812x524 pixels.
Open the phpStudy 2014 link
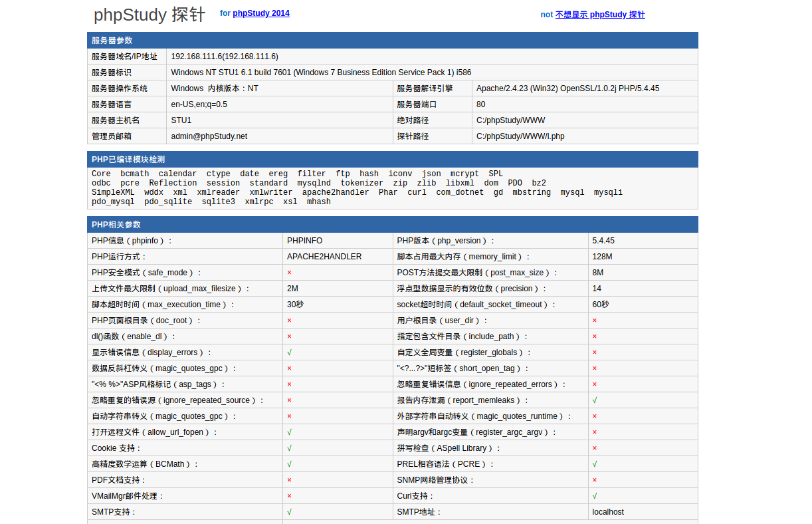coord(261,13)
